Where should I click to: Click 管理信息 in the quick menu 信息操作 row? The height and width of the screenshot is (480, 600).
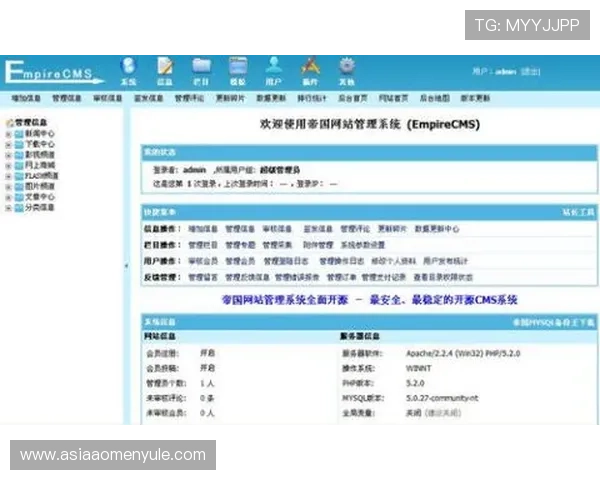coord(240,229)
